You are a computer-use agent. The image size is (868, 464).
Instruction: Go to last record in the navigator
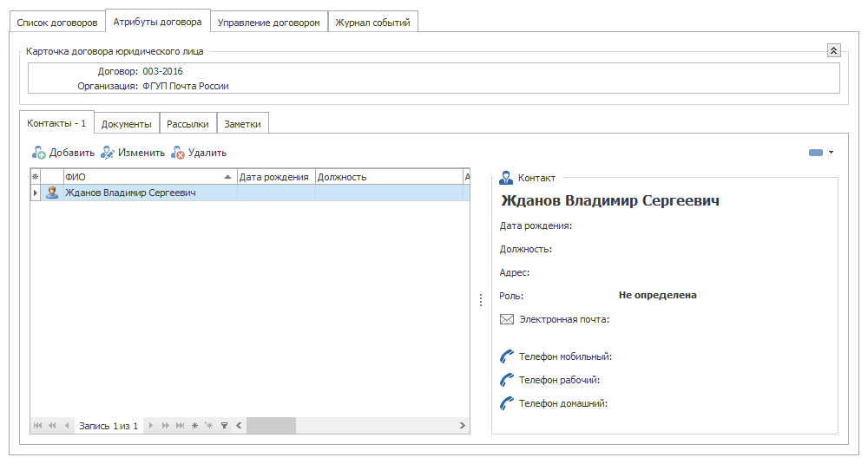tap(180, 425)
